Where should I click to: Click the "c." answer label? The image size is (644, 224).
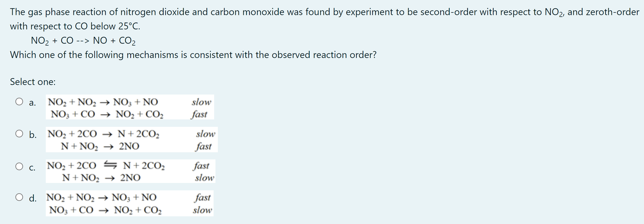[x=32, y=168]
